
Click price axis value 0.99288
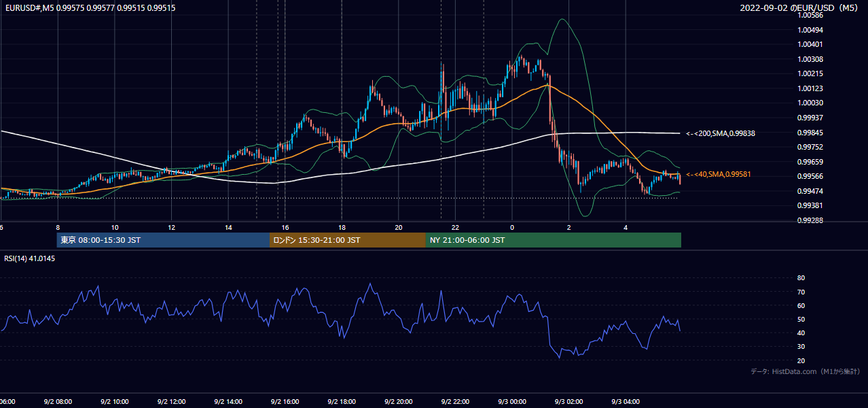coord(810,220)
